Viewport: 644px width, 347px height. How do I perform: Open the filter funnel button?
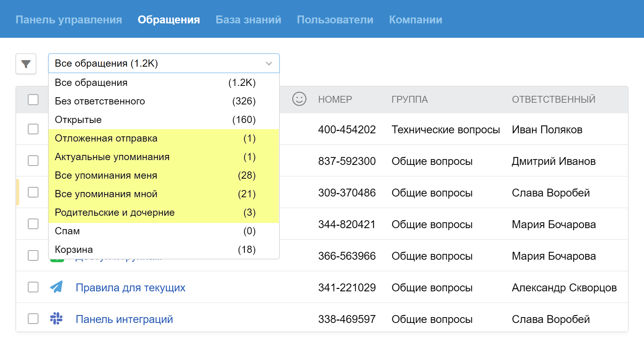(26, 64)
